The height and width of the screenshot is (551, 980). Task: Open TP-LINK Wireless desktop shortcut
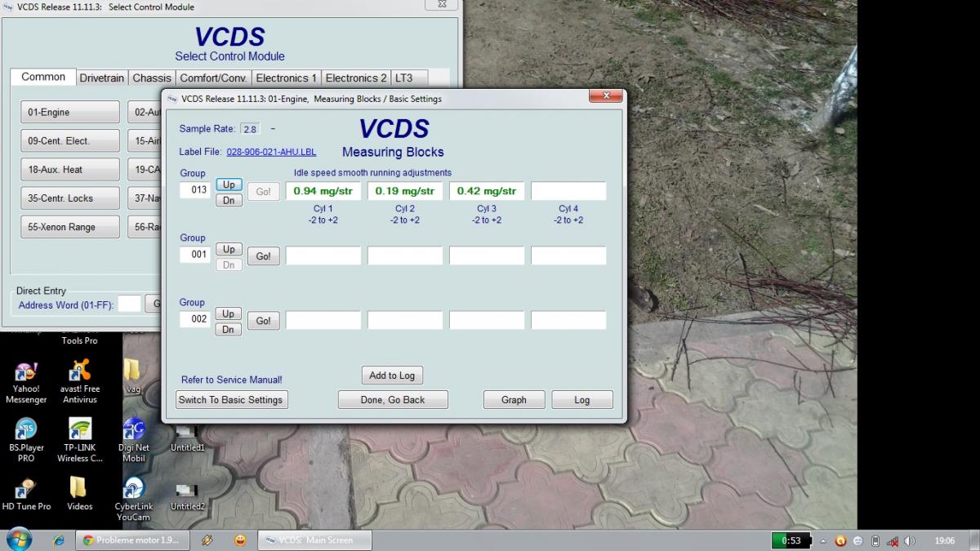pos(79,430)
